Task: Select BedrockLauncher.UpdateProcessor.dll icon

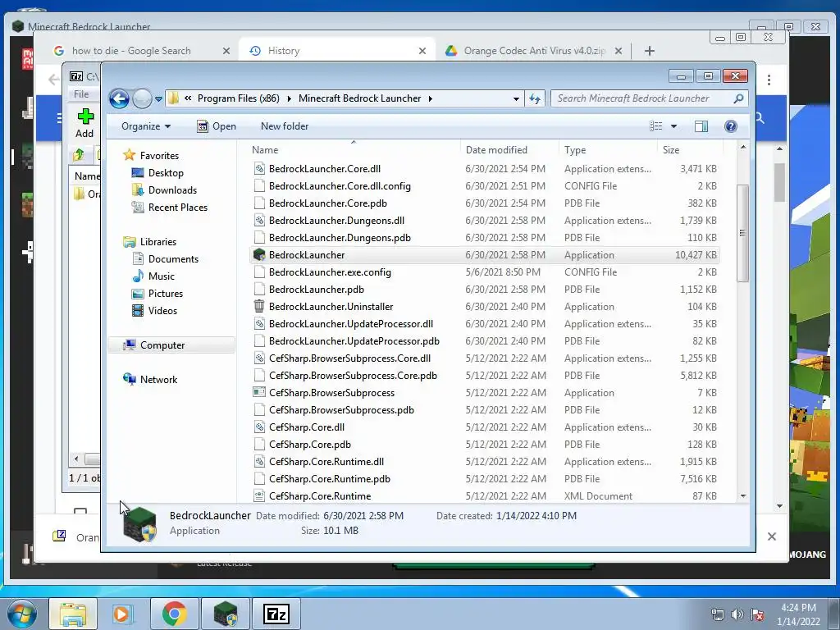Action: (259, 324)
